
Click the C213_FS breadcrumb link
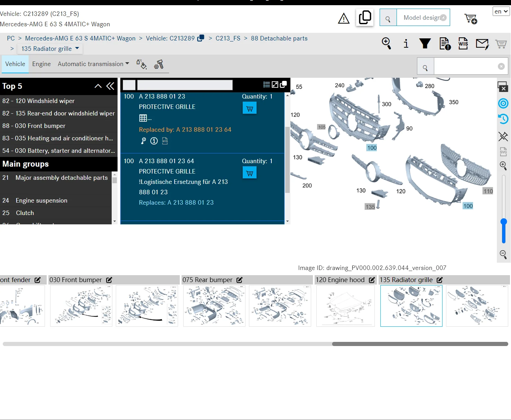228,38
